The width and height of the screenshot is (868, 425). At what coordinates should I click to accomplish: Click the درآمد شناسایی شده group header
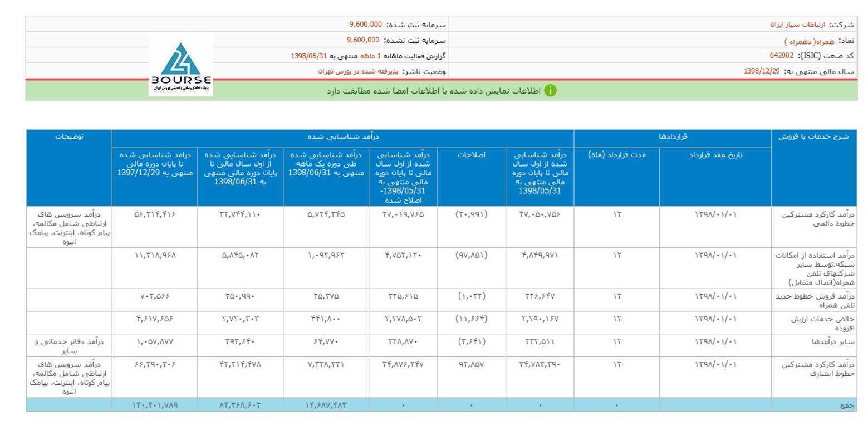[342, 137]
